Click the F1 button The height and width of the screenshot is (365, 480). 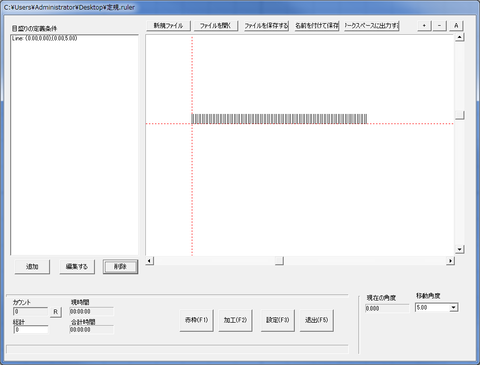[x=197, y=320]
